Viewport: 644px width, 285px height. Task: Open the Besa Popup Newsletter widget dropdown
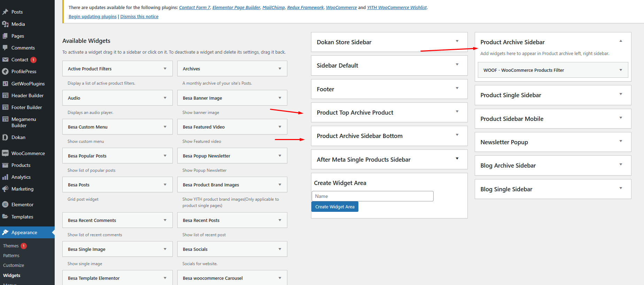(x=280, y=156)
